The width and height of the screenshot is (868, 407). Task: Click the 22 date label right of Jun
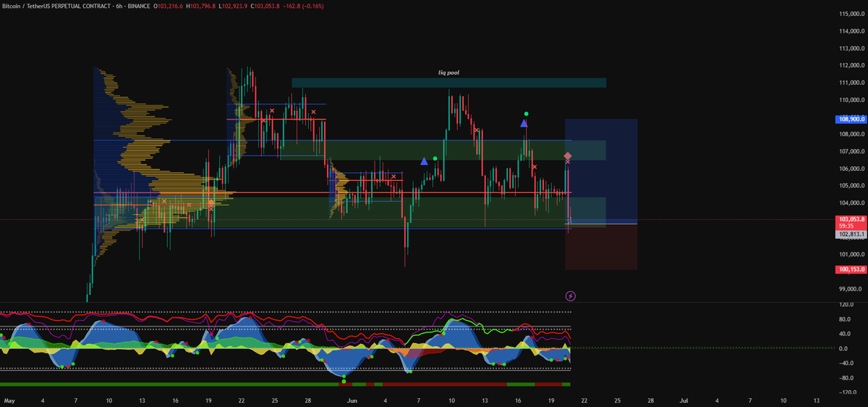584,400
